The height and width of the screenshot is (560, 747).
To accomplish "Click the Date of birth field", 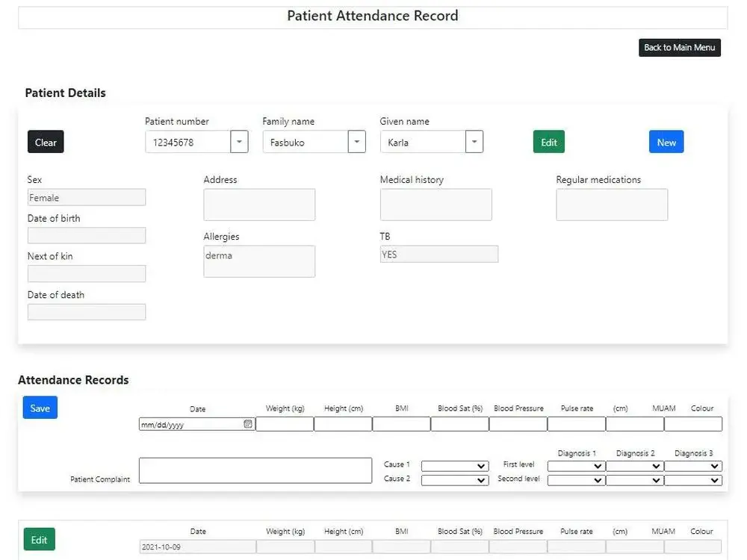I will point(87,235).
